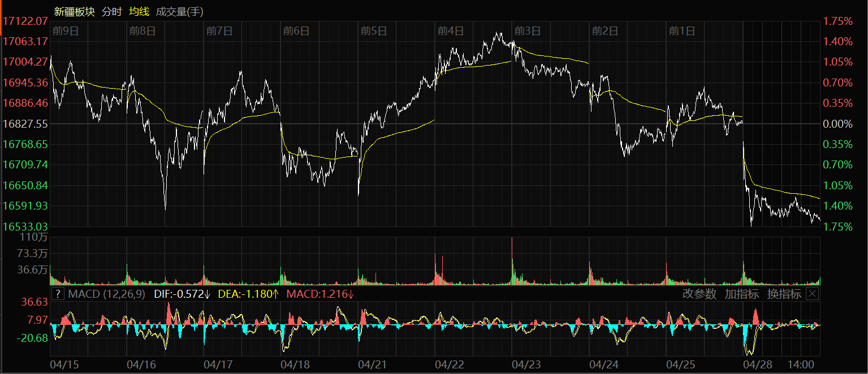Select the 均线 legend label
This screenshot has height=374, width=868.
(139, 11)
